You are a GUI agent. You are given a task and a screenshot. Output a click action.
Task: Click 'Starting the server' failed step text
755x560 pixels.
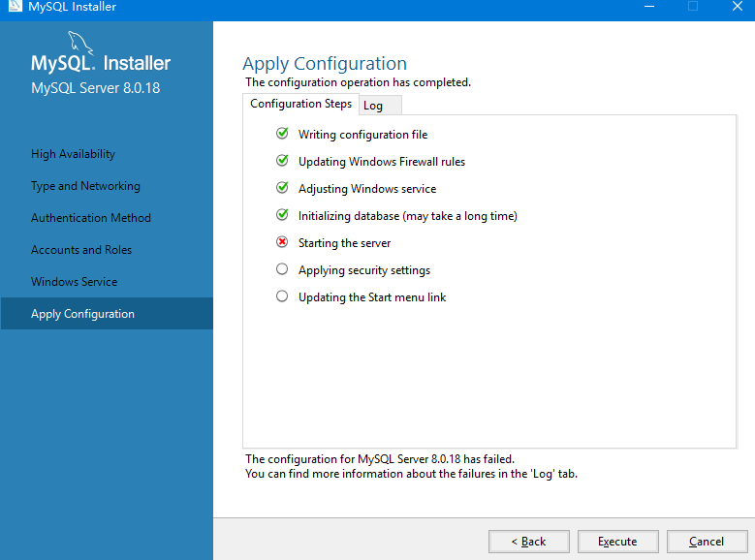pos(345,243)
